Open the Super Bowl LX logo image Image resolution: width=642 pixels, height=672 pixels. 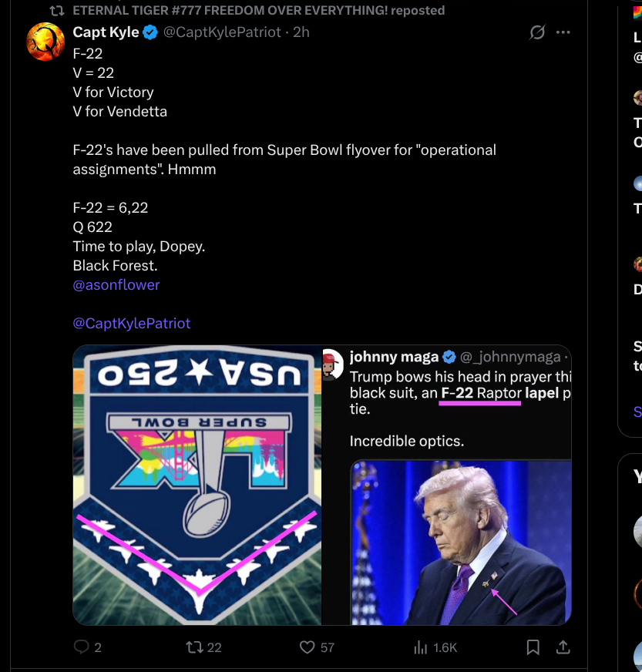click(197, 484)
